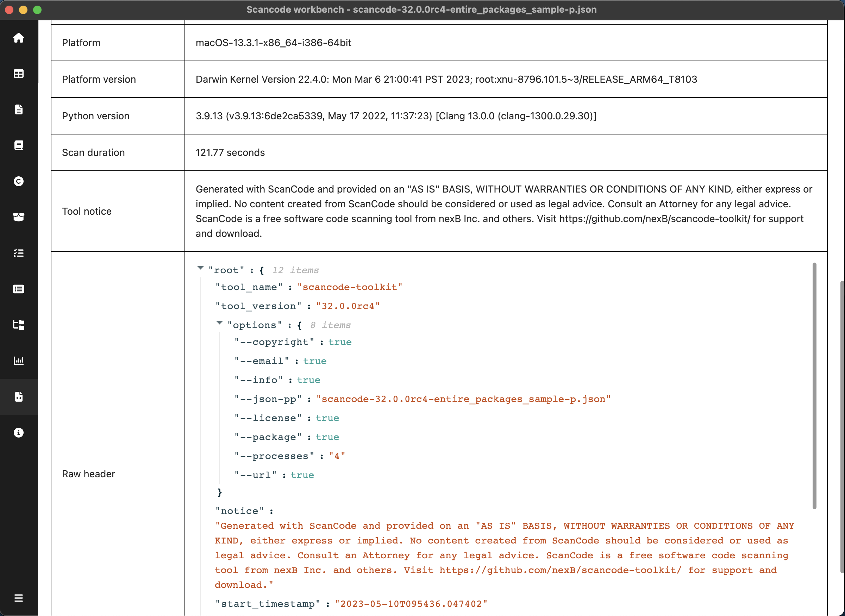The height and width of the screenshot is (616, 845).
Task: Select the start_timestamp value
Action: [x=411, y=604]
